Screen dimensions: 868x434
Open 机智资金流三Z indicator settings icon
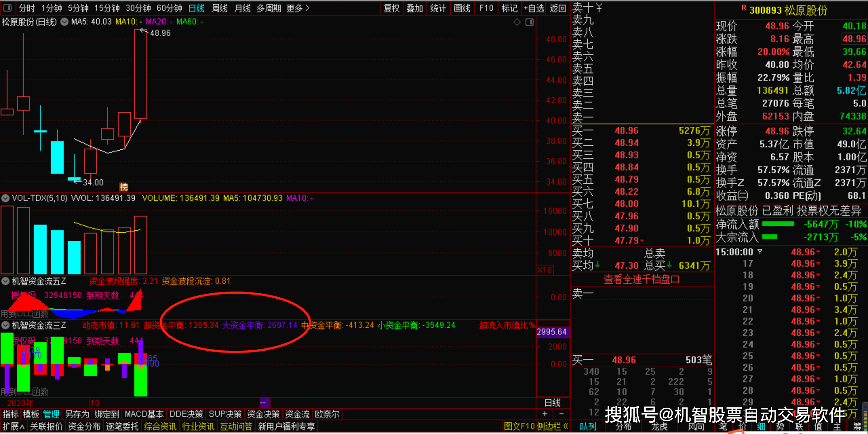coord(5,325)
